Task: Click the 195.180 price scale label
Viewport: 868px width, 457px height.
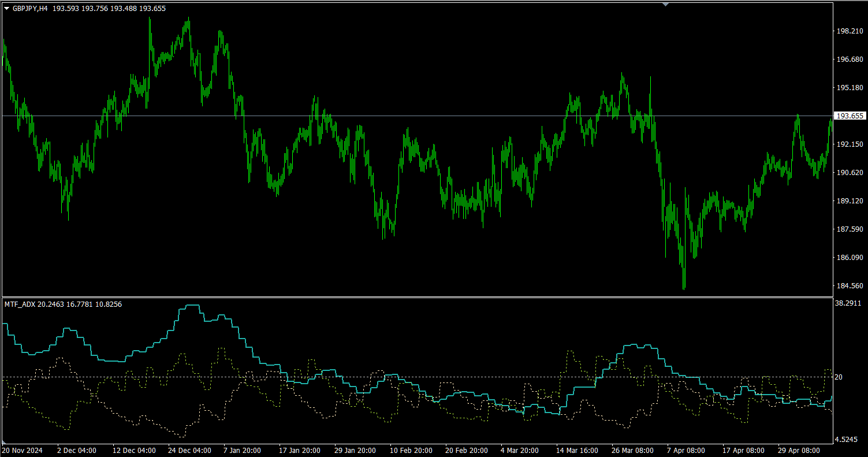Action: click(x=850, y=88)
